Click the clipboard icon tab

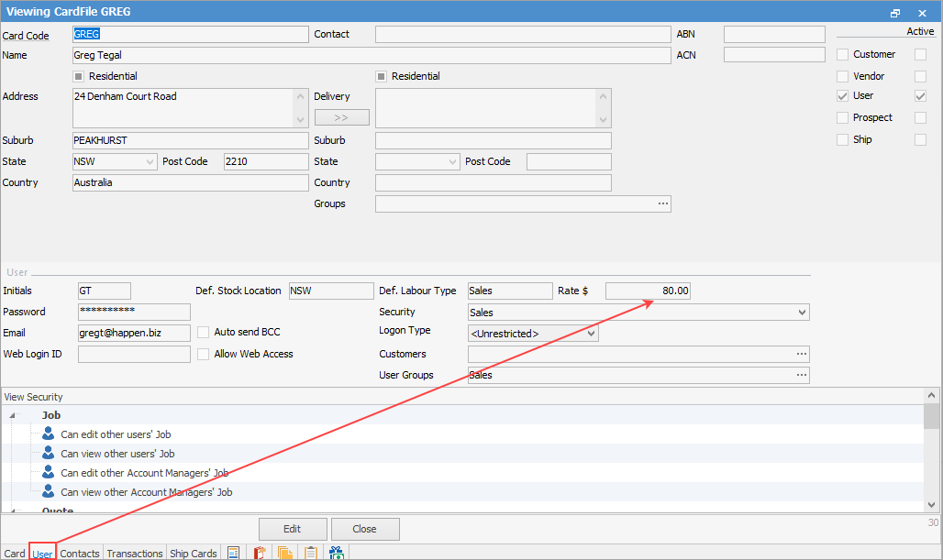click(311, 553)
